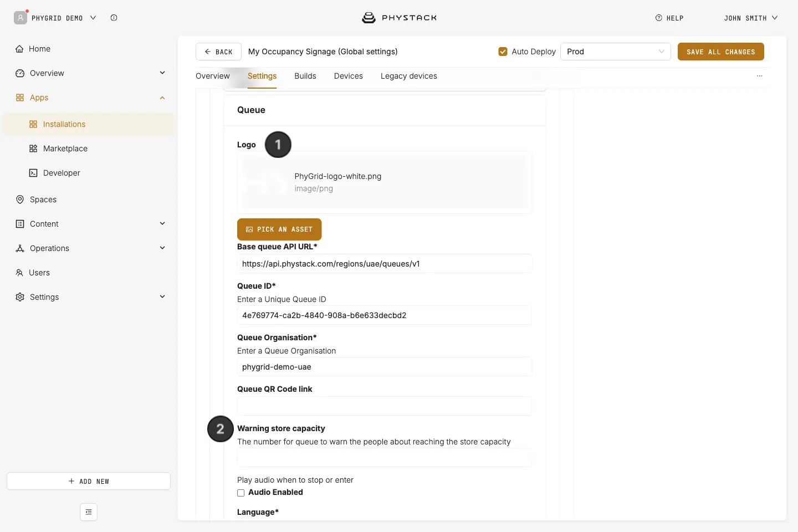This screenshot has width=798, height=532.
Task: Click the Content document icon
Action: [x=20, y=224]
